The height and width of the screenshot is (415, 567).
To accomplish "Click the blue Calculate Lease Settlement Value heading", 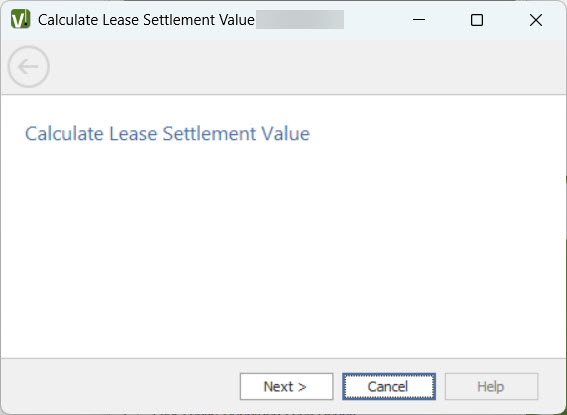I will pyautogui.click(x=167, y=133).
